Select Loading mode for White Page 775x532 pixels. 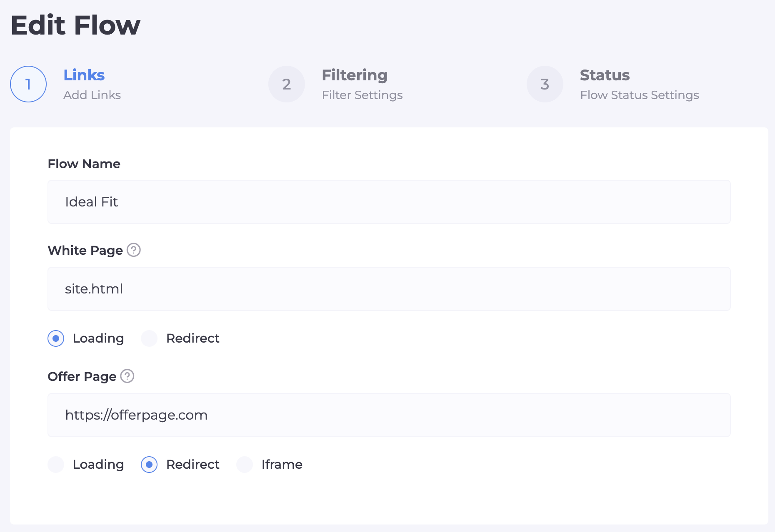coord(56,338)
